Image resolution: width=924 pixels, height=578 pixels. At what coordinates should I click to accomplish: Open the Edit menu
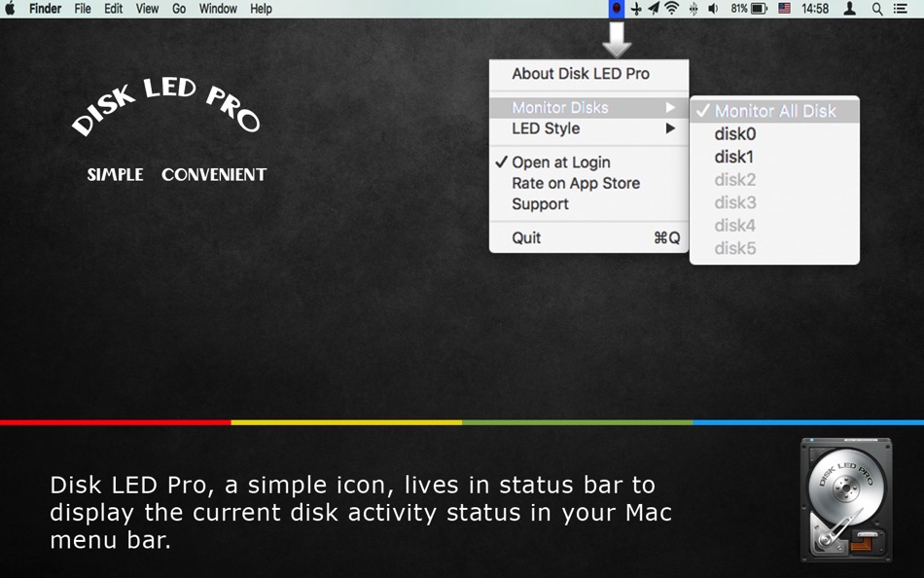113,9
